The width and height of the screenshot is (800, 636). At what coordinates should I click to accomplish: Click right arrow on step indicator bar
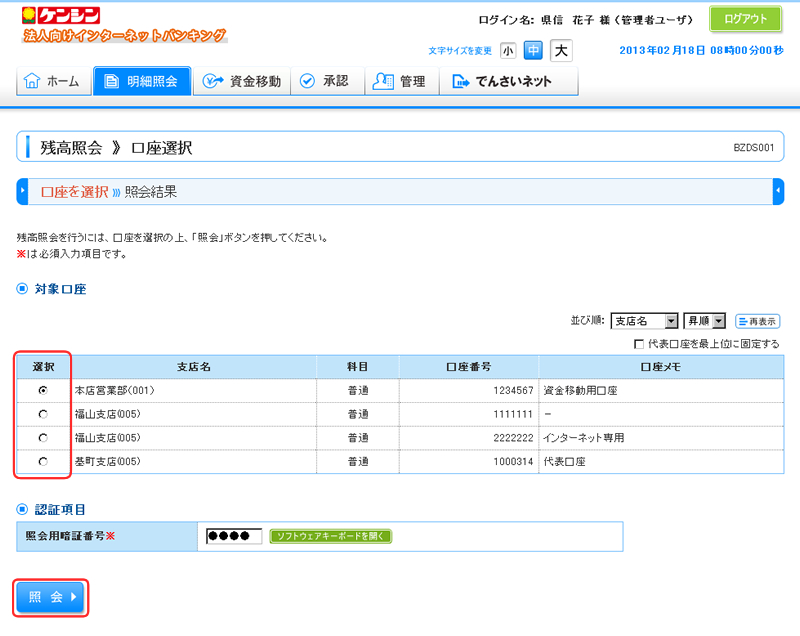778,191
